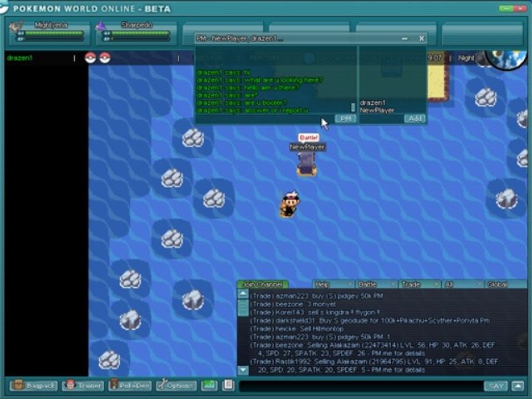Screen dimensions: 532x399
Task: Click beezone '3 monyet' trade message
Action: [293, 304]
